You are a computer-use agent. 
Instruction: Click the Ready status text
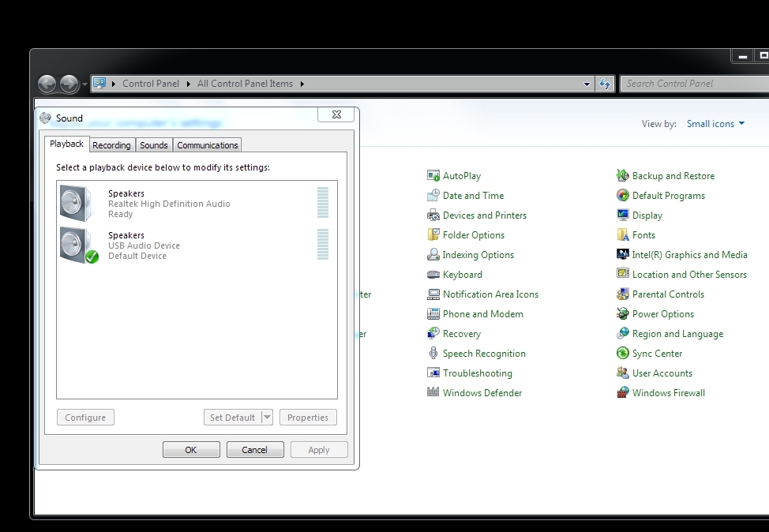[x=120, y=214]
